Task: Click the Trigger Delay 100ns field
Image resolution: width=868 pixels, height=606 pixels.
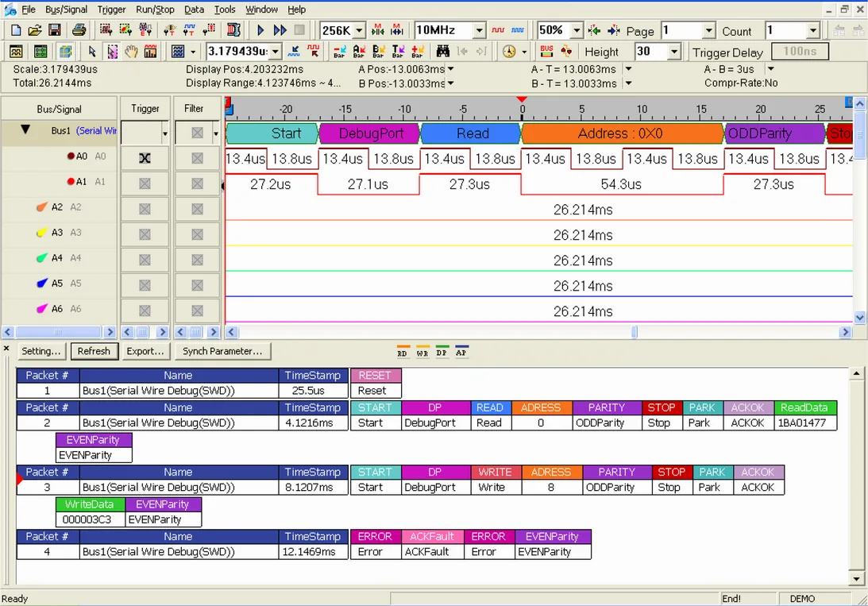Action: [x=800, y=52]
